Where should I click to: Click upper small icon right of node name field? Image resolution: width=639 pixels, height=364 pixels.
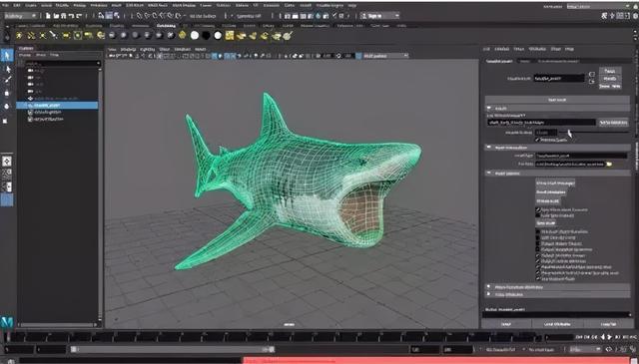click(x=592, y=74)
